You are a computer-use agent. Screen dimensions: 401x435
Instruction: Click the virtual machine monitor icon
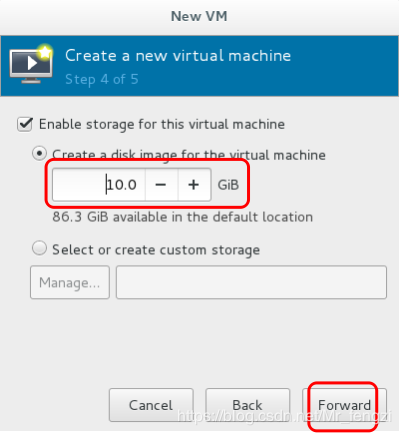pyautogui.click(x=31, y=64)
